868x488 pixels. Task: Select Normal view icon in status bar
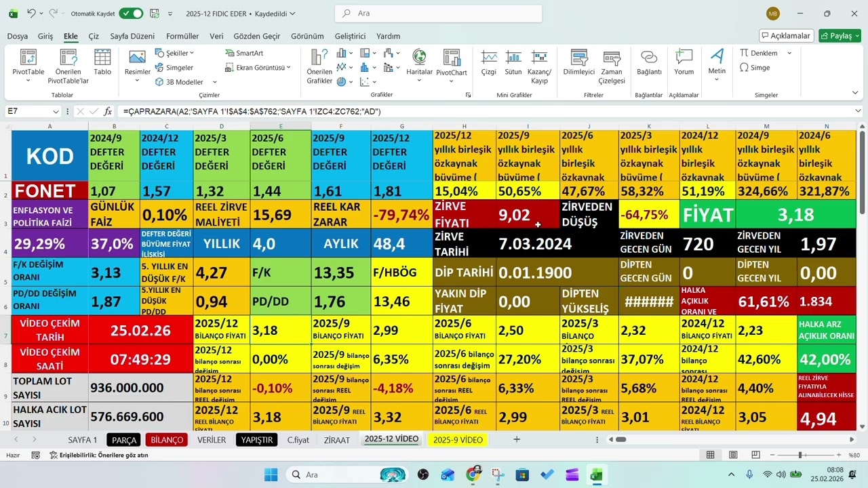pos(711,455)
